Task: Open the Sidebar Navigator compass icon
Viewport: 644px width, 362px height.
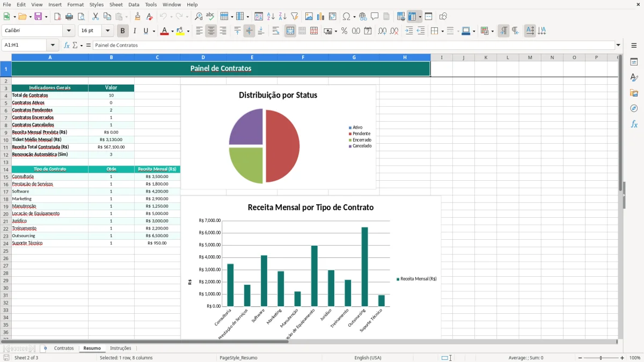Action: [x=634, y=108]
